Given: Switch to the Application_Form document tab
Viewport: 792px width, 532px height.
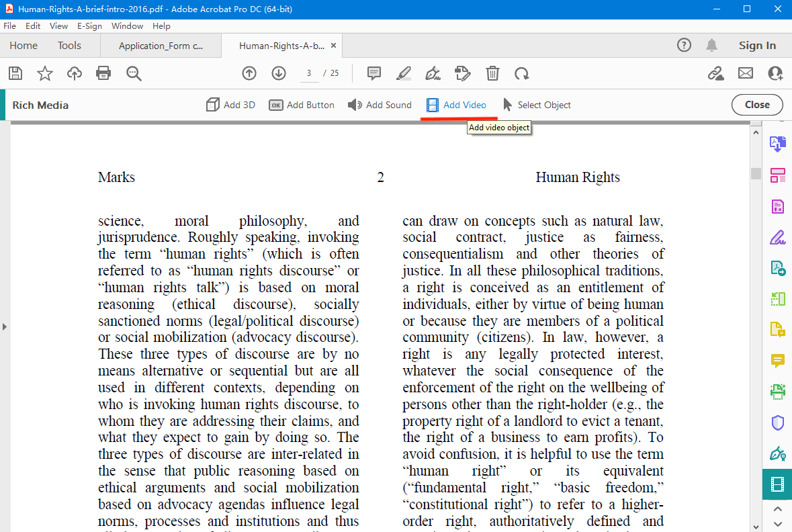Looking at the screenshot, I should click(161, 45).
